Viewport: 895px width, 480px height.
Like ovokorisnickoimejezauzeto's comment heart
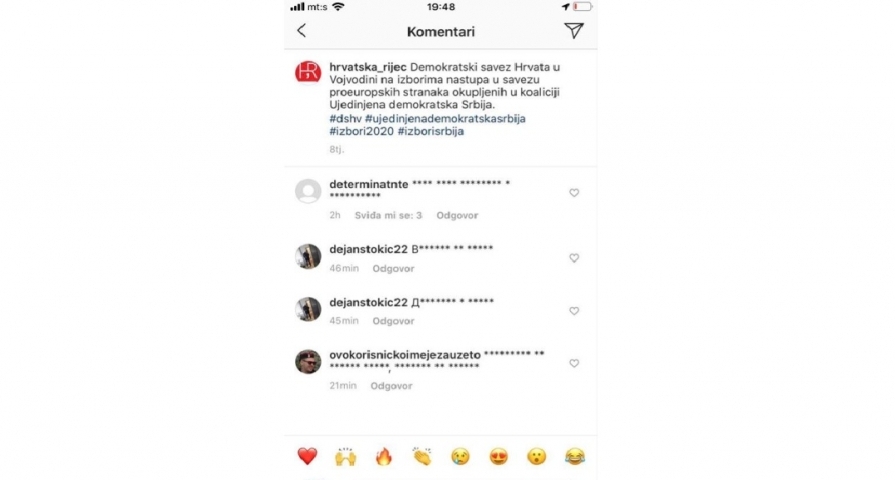tap(574, 364)
